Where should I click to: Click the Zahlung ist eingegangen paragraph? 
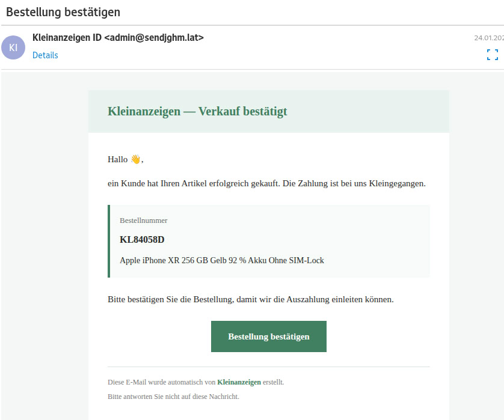266,183
